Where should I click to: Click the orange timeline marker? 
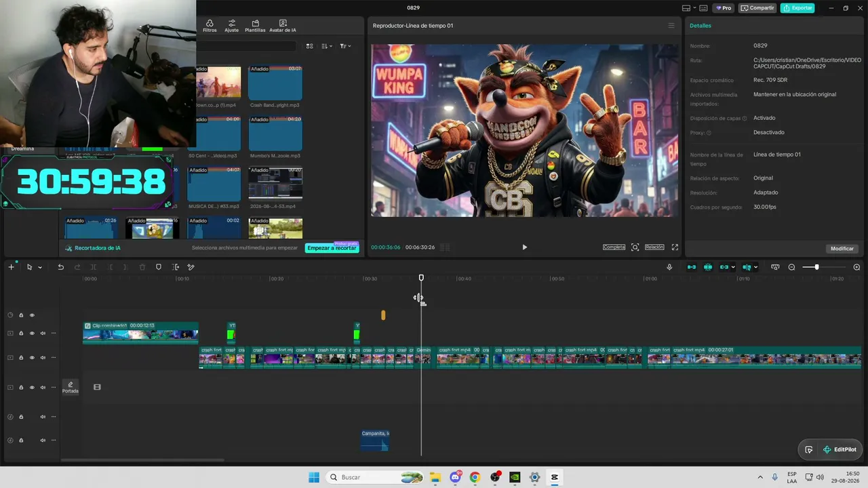click(x=383, y=315)
